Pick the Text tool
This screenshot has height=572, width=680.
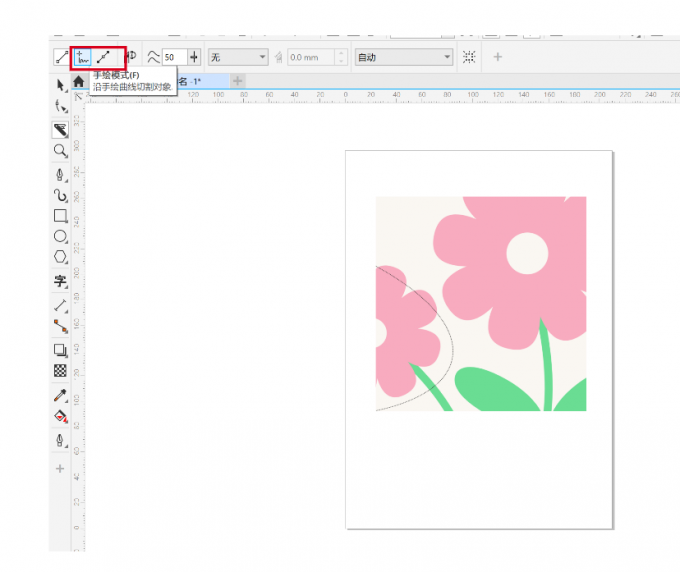(x=61, y=282)
